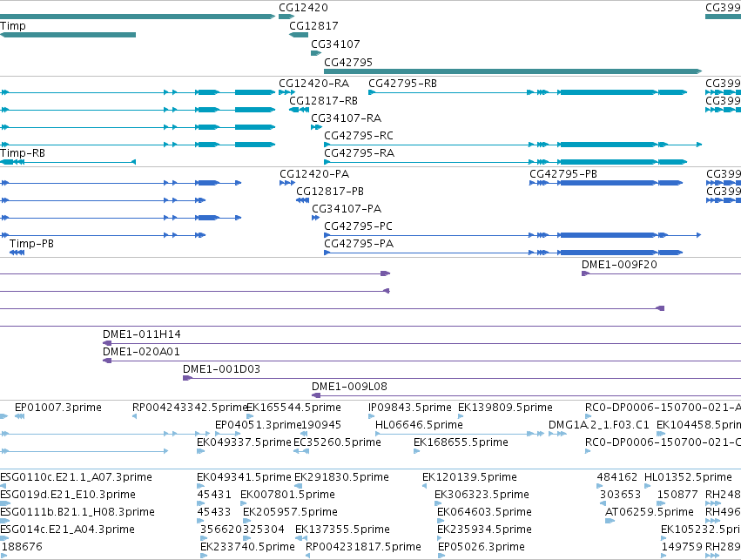Select protein label CG42795-PC

click(358, 226)
